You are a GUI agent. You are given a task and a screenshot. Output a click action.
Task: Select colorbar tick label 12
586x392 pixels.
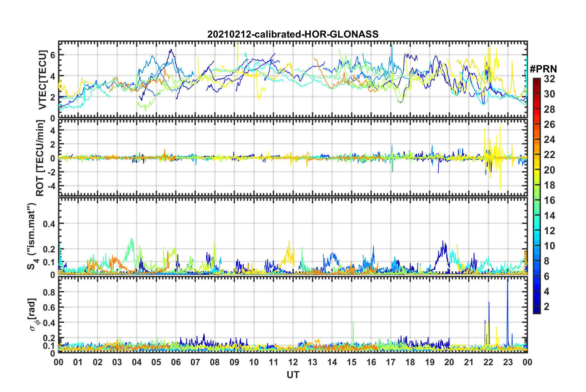[549, 231]
